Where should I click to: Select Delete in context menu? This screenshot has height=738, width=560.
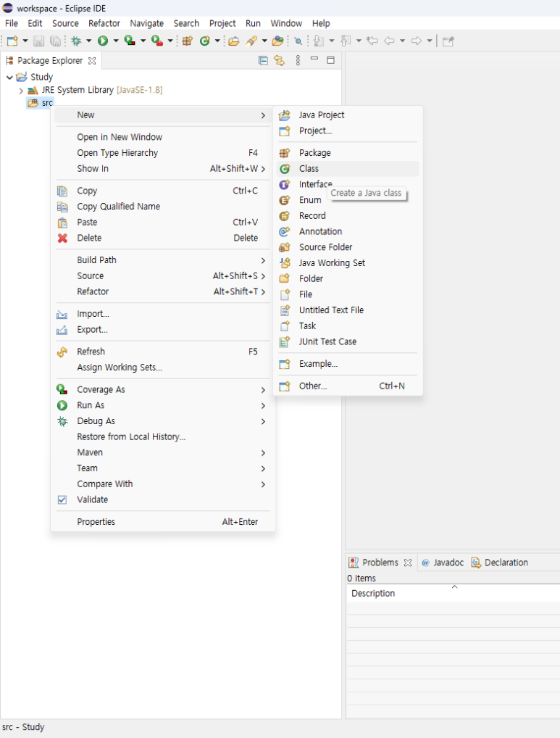[x=162, y=239]
